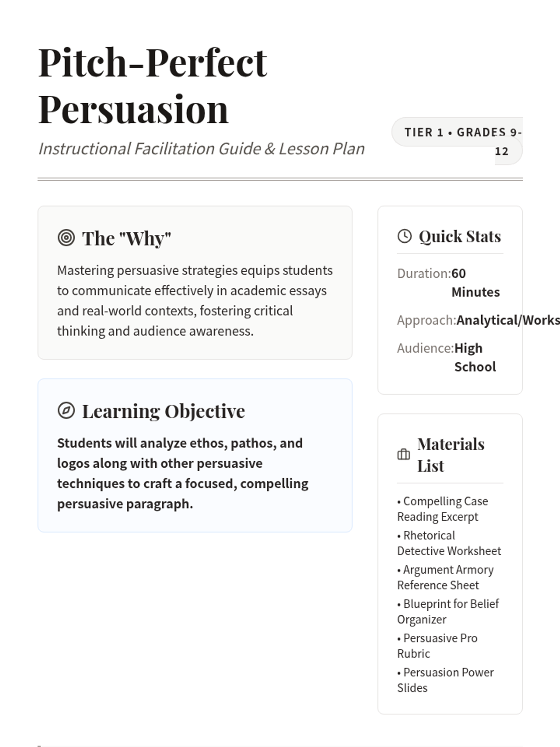Select the Blueprint for Belief Organizer item
This screenshot has height=747, width=560.
click(x=448, y=612)
